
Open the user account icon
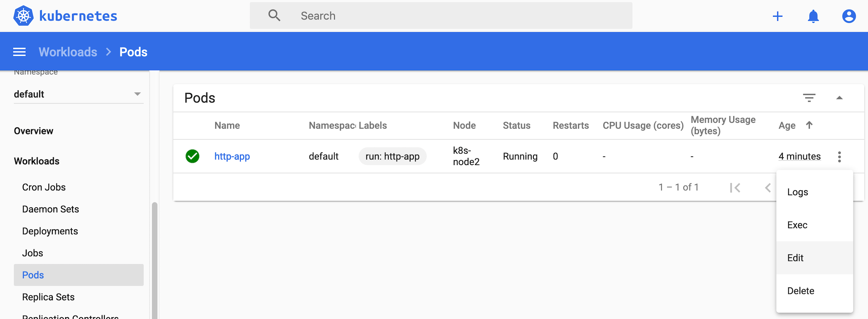(x=849, y=16)
